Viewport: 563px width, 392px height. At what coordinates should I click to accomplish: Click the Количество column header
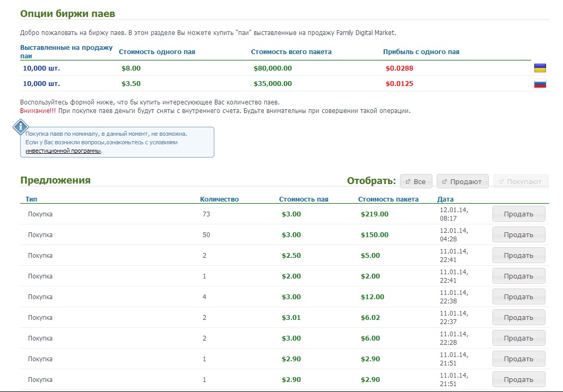[219, 199]
